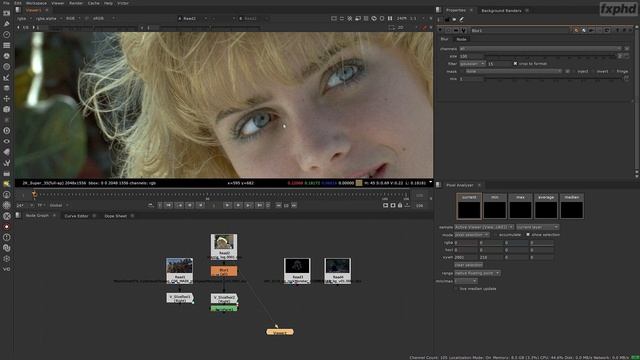Open the Keyer nodes toolbar menu
640x360 pixels.
(x=7, y=77)
